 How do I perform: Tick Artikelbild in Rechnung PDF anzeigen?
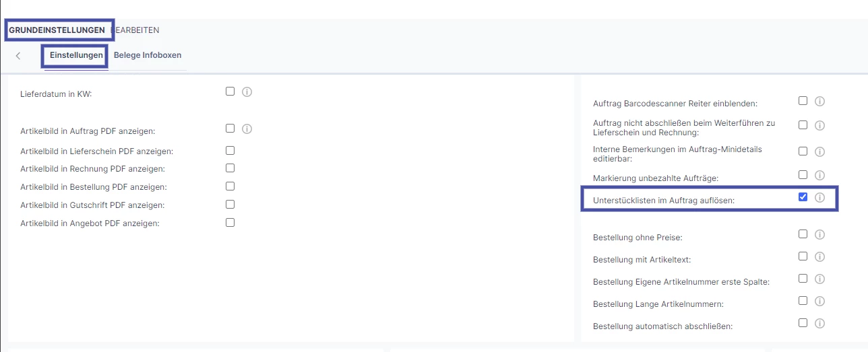pos(230,168)
